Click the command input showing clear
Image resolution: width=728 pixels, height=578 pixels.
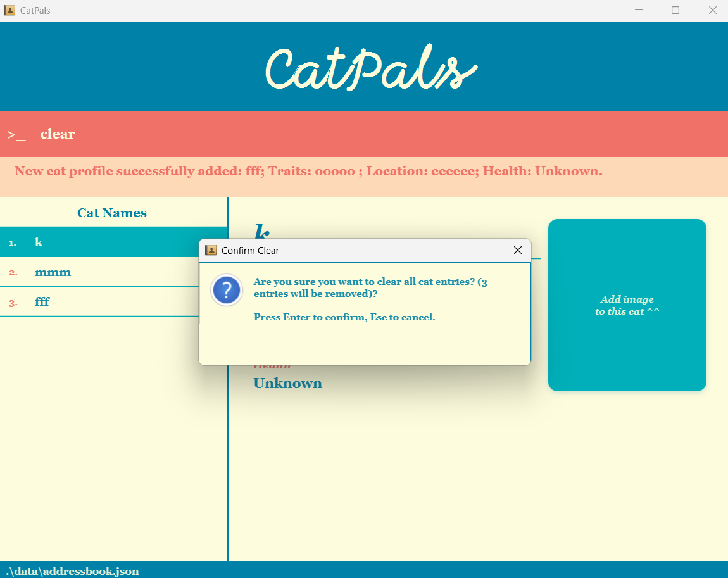(58, 134)
